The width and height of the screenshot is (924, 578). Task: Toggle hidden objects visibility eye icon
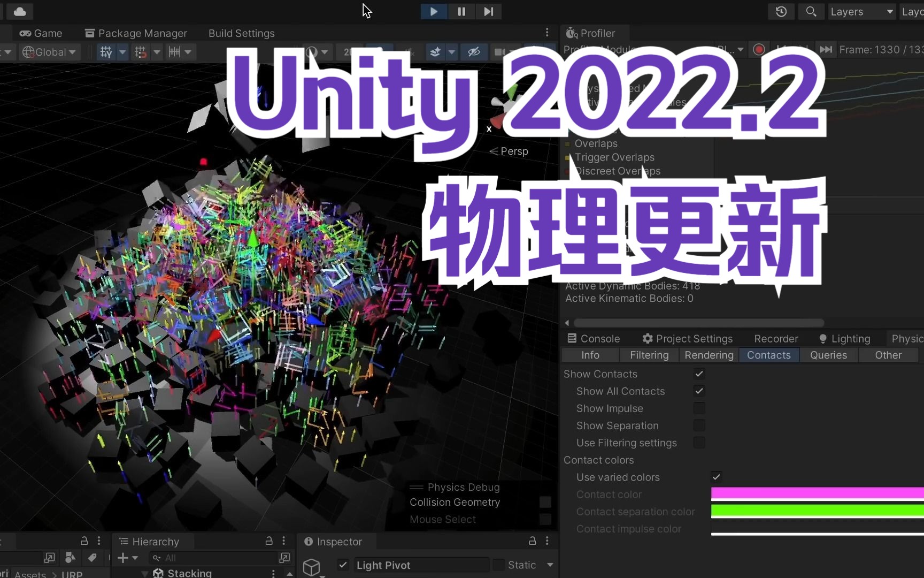[474, 52]
